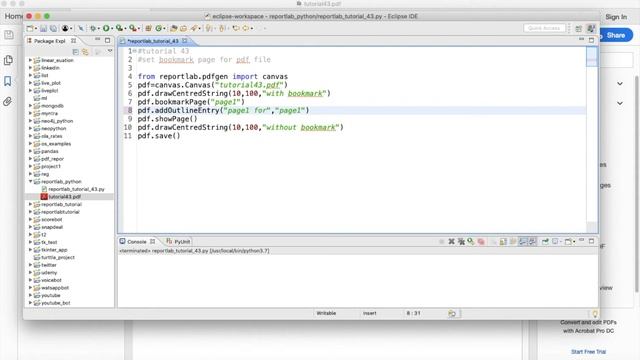Image resolution: width=640 pixels, height=360 pixels.
Task: Expand the youtube_bot project
Action: (x=30, y=303)
